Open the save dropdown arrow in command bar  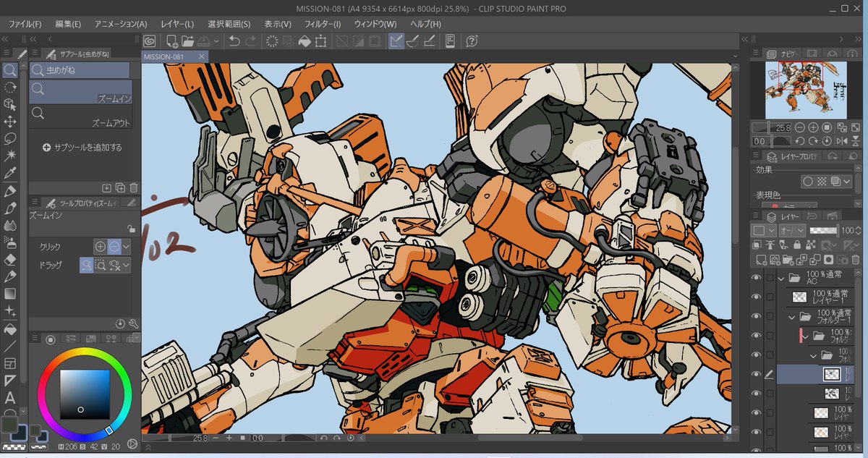coord(216,41)
